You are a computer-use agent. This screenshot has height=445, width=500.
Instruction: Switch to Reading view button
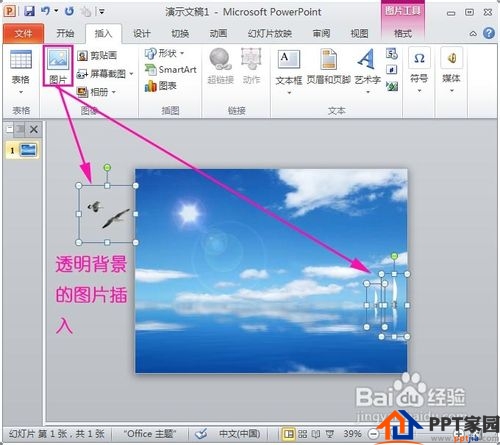[316, 434]
